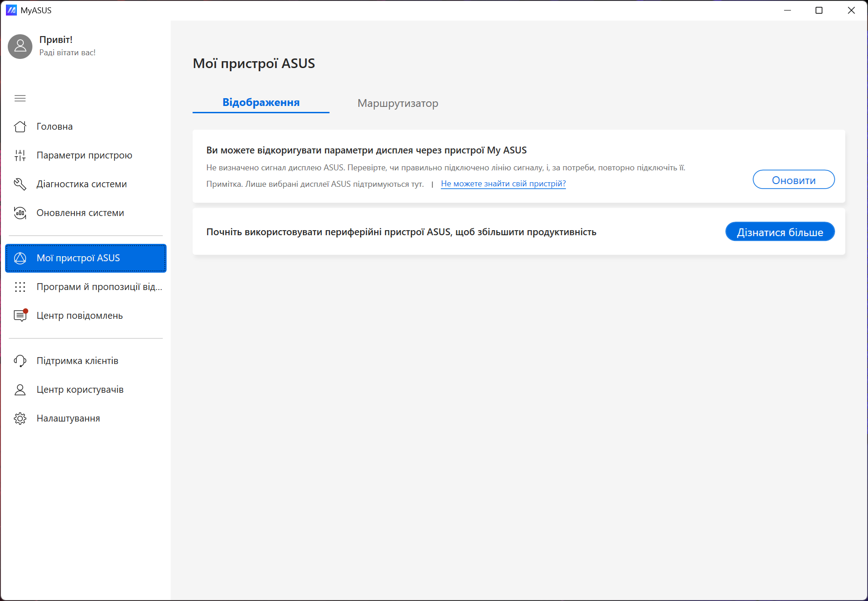The height and width of the screenshot is (601, 868).
Task: Click the gear icon for Налаштування
Action: (20, 418)
